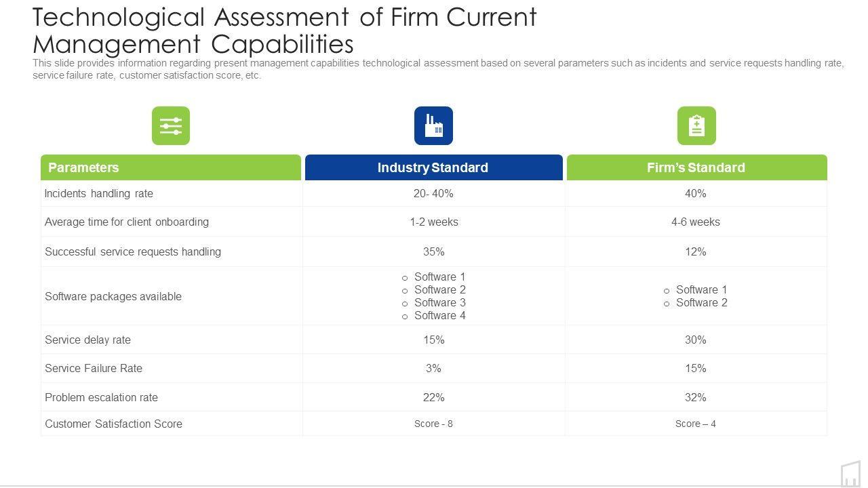868x488 pixels.
Task: Click the slide title text
Action: point(285,30)
